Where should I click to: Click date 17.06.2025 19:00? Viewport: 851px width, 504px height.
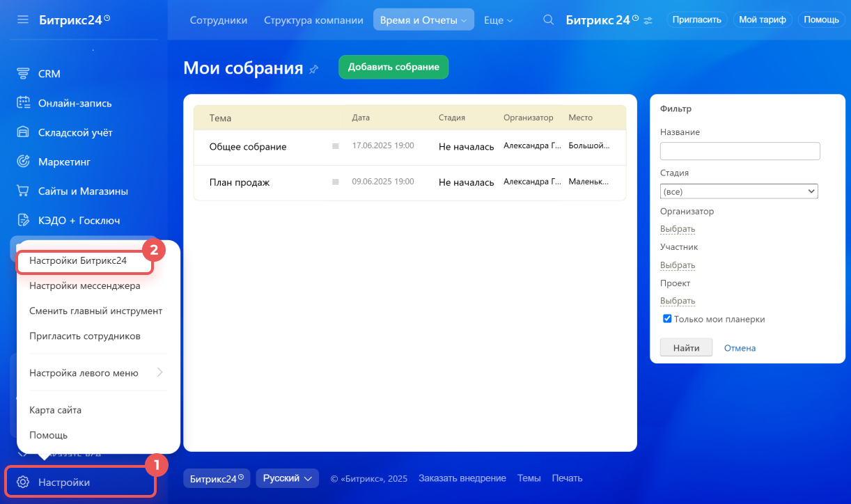[383, 146]
